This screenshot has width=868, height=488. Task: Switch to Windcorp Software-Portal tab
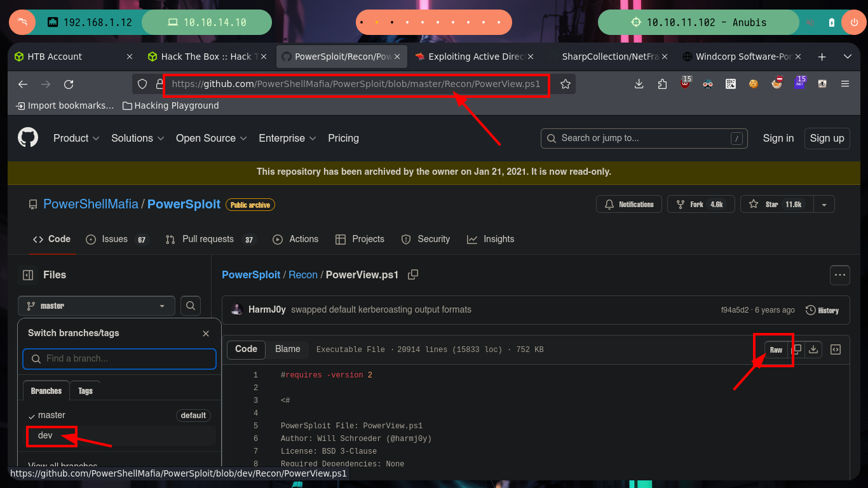741,57
